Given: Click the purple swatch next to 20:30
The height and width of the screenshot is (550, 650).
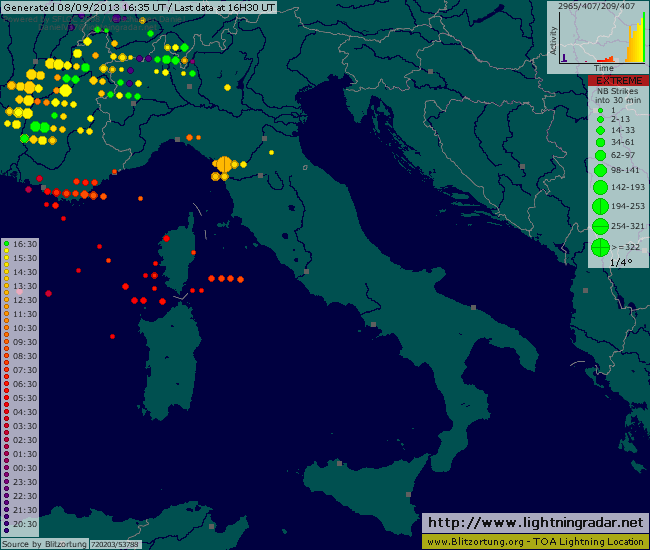Looking at the screenshot, I should 6,524.
